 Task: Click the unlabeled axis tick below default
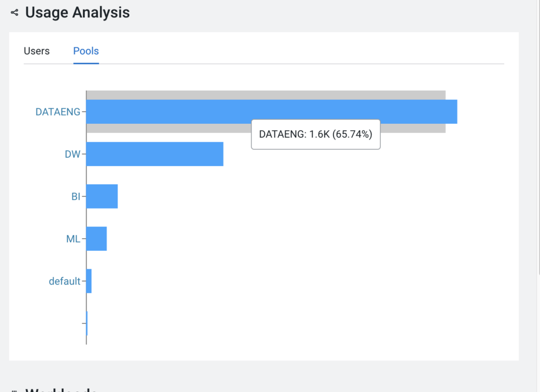pyautogui.click(x=84, y=324)
